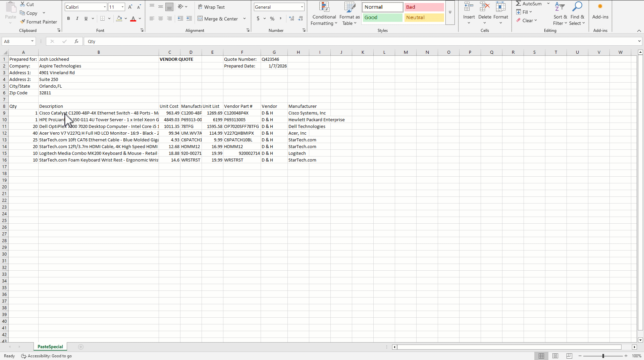Adjust the zoom slider handle
This screenshot has height=360, width=644.
pos(603,356)
